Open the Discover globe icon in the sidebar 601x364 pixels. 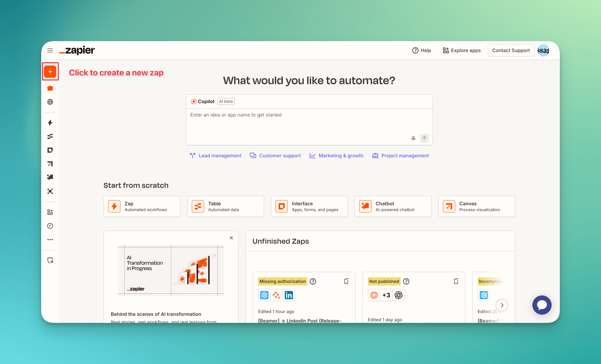[50, 102]
